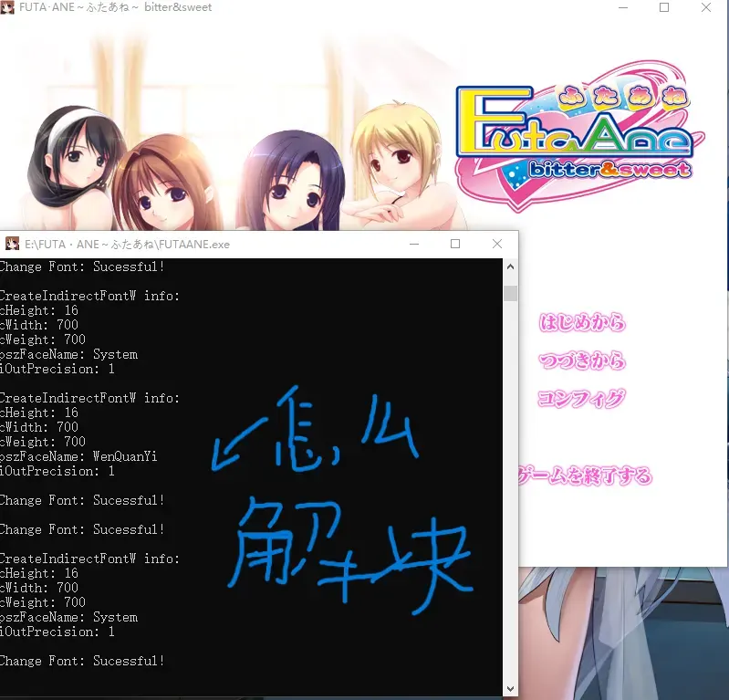Click the console title bar text
The width and height of the screenshot is (729, 700).
pyautogui.click(x=127, y=245)
